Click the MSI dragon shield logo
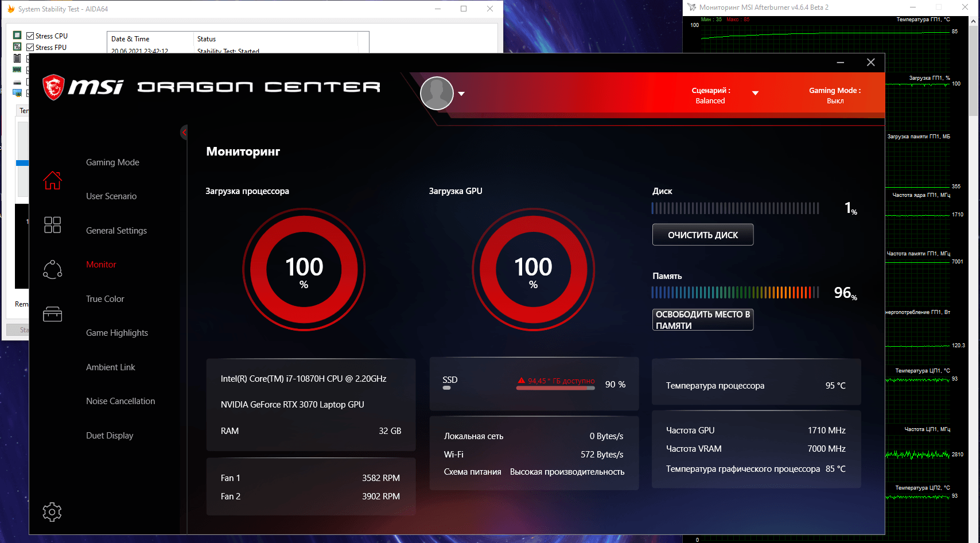Viewport: 980px width, 543px height. tap(53, 87)
